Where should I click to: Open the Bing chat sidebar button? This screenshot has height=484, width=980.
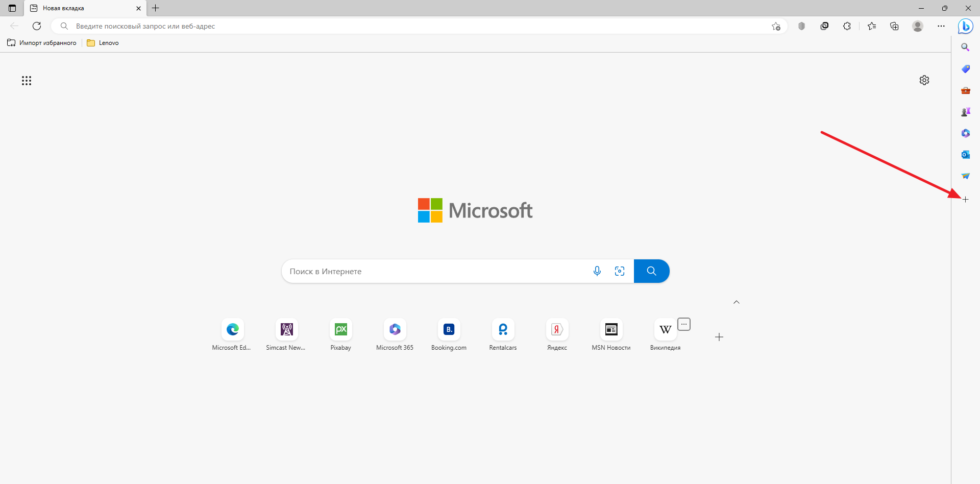965,26
